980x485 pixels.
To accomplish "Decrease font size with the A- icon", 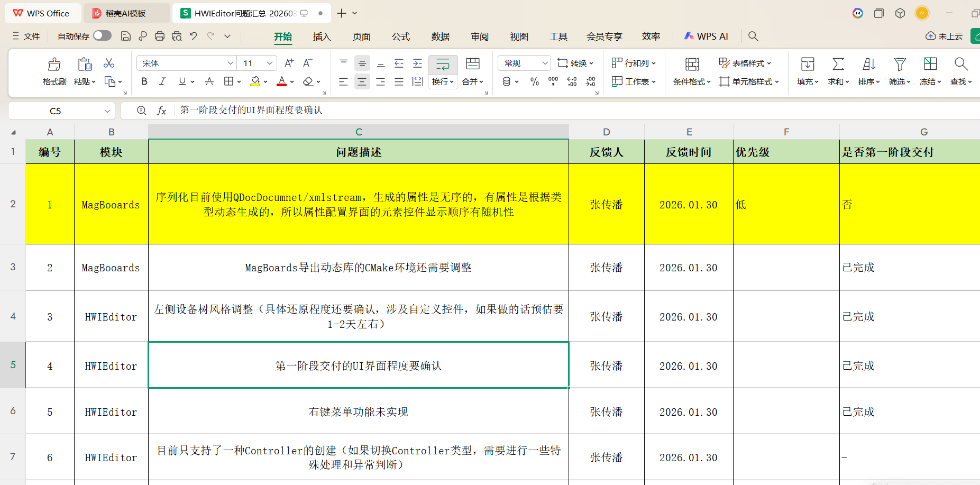I will (308, 63).
